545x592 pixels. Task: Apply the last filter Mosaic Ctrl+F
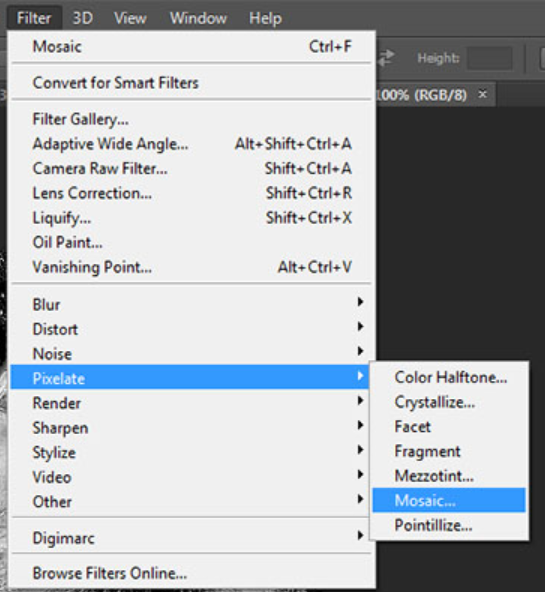pyautogui.click(x=189, y=47)
